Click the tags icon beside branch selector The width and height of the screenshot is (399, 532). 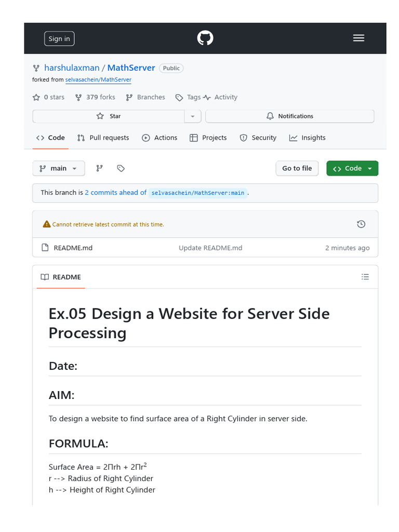(121, 168)
